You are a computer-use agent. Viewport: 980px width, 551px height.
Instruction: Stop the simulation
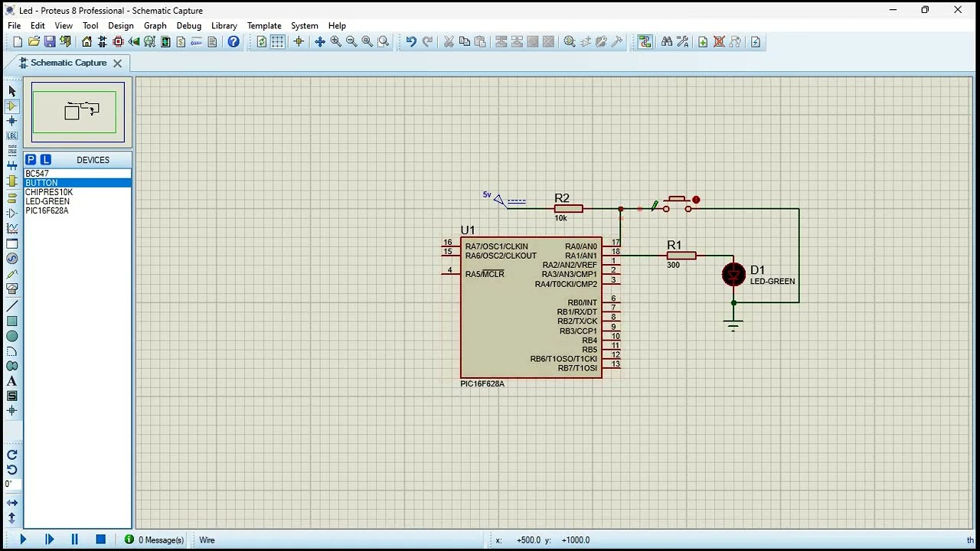tap(100, 540)
